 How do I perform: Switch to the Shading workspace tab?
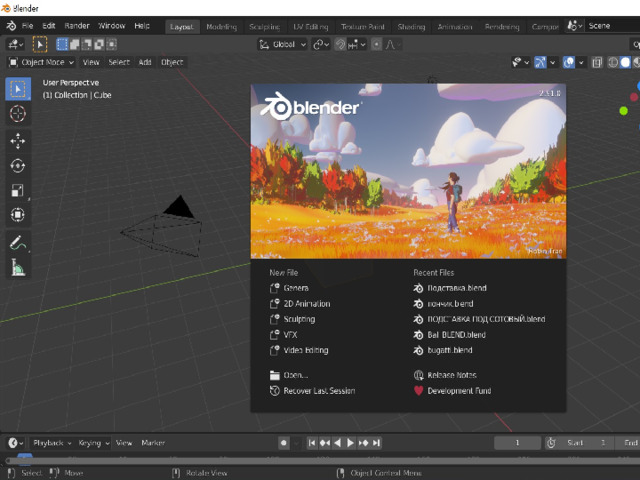pos(411,27)
